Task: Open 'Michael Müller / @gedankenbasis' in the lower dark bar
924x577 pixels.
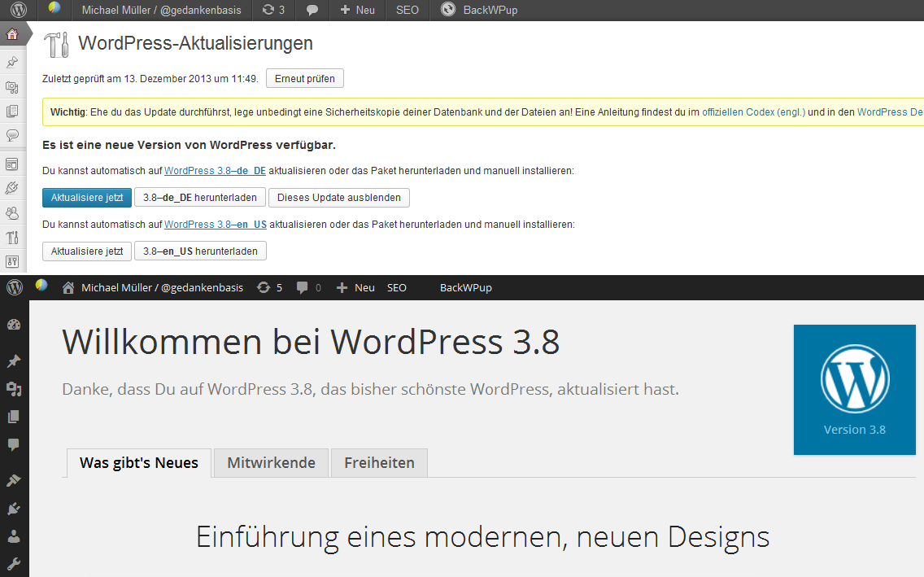Action: [162, 287]
